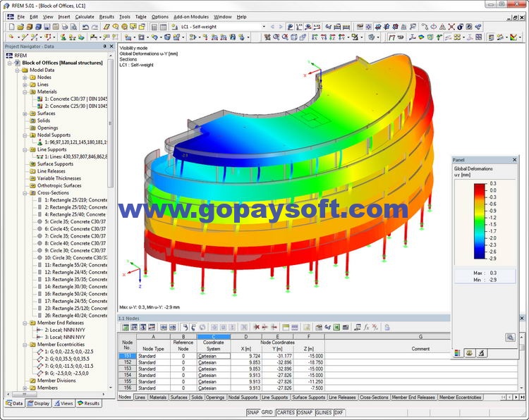Toggle GLINES in the status bar
This screenshot has width=529, height=420.
coord(324,412)
